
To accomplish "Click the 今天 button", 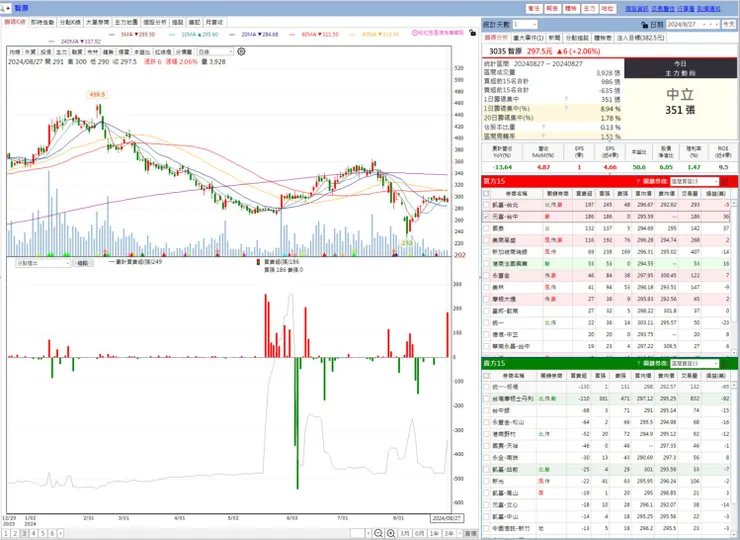I will pyautogui.click(x=729, y=25).
